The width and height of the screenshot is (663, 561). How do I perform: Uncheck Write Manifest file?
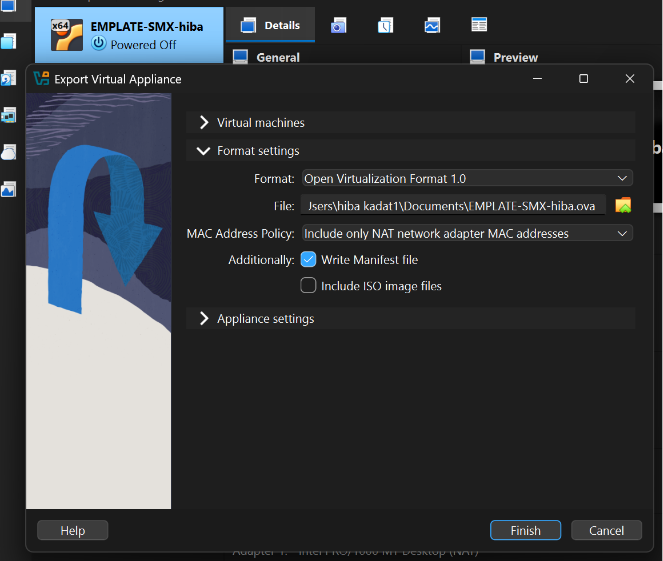coord(308,260)
